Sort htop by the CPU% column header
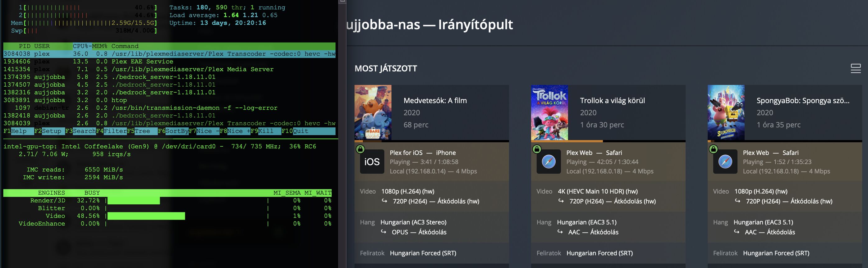Image resolution: width=868 pixels, height=268 pixels. [80, 46]
